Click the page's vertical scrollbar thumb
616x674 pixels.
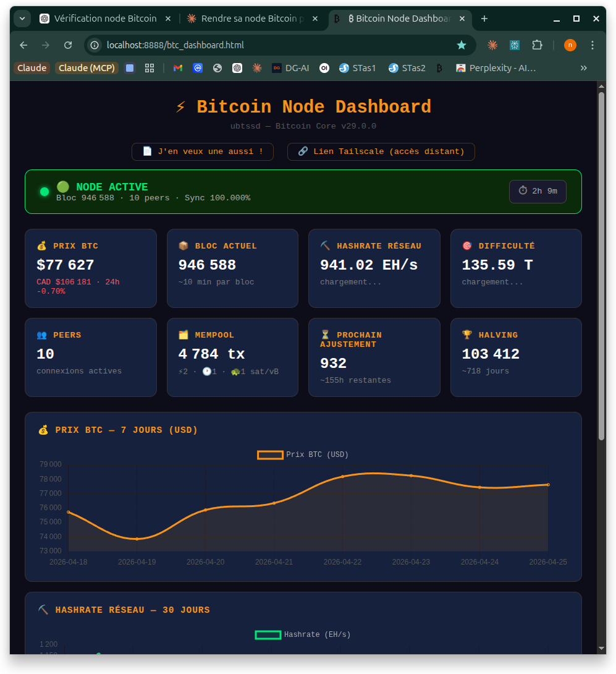tap(601, 266)
